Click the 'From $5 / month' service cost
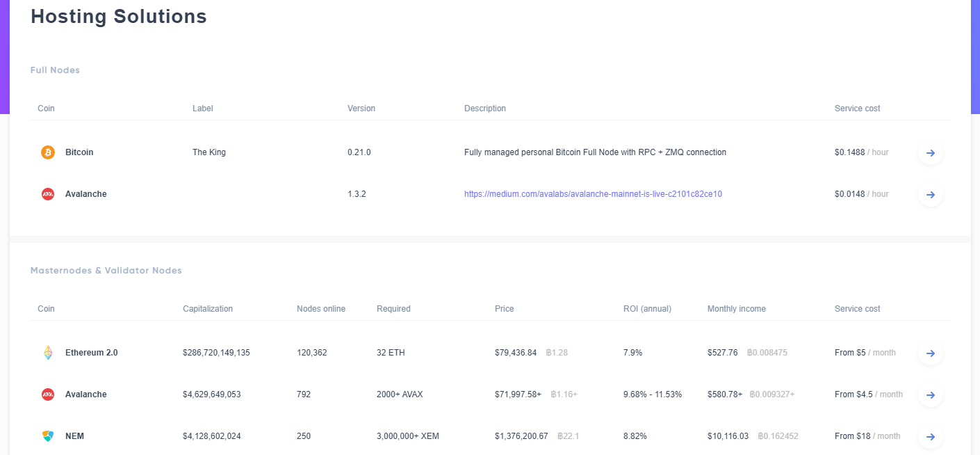This screenshot has width=980, height=455. pyautogui.click(x=865, y=353)
